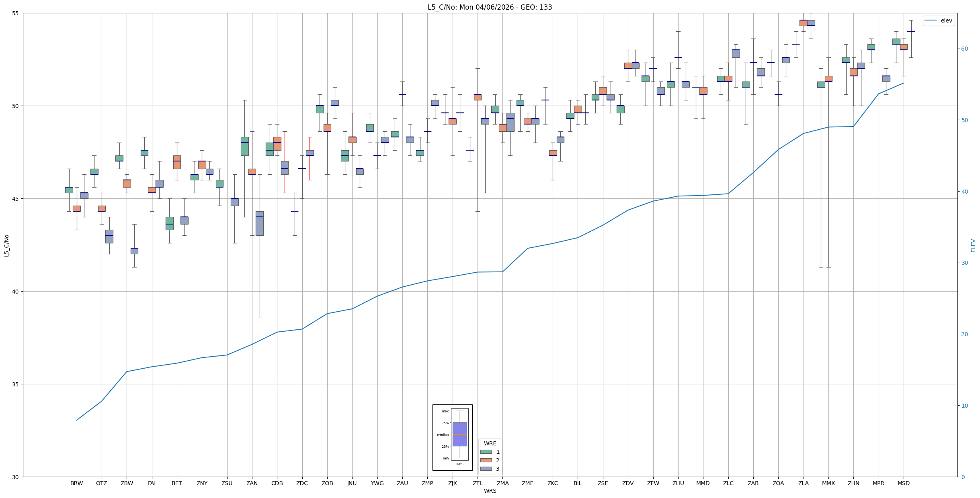Click the ELEV right axis label

(973, 245)
